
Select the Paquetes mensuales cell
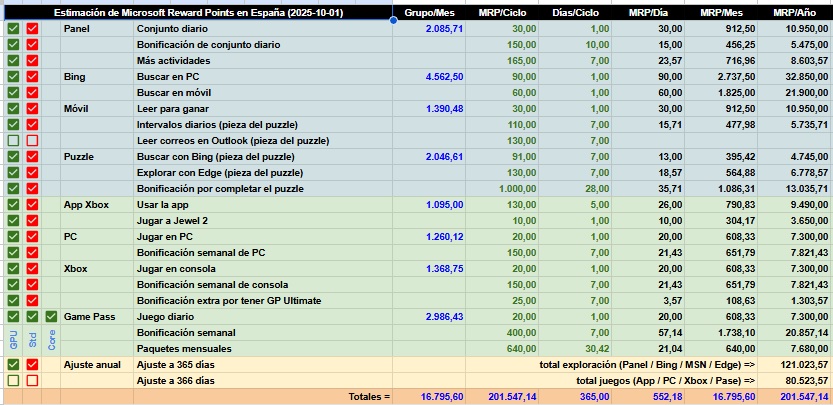[x=263, y=349]
